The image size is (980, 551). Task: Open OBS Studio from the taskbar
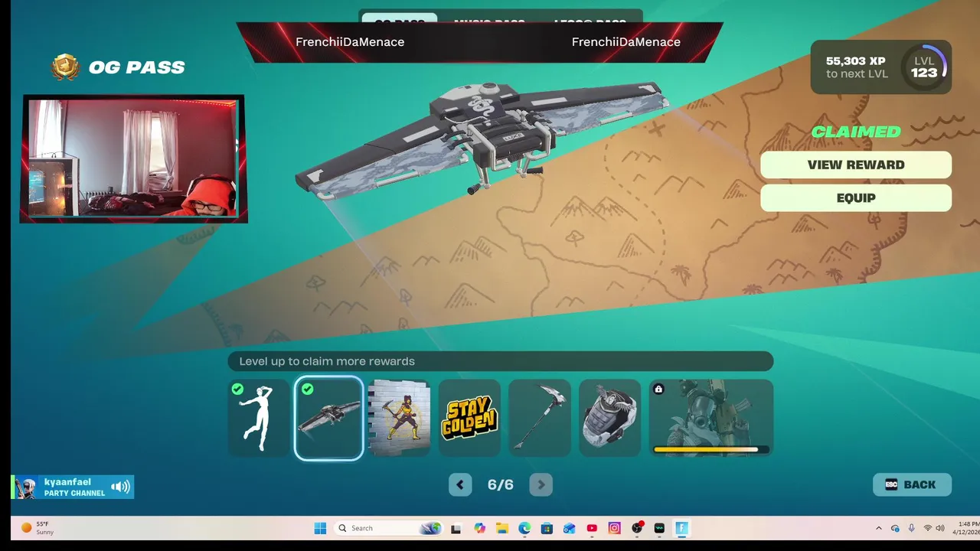coord(637,528)
